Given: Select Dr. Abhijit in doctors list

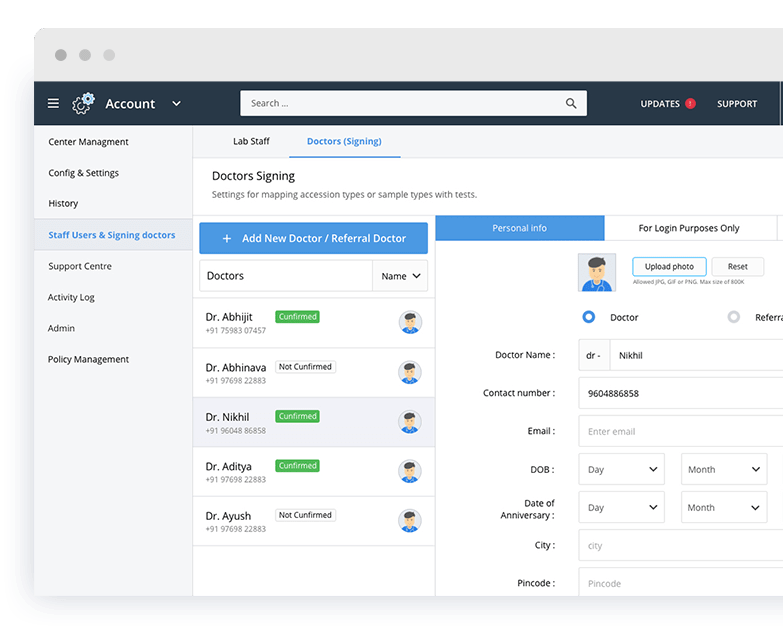Looking at the screenshot, I should click(314, 323).
